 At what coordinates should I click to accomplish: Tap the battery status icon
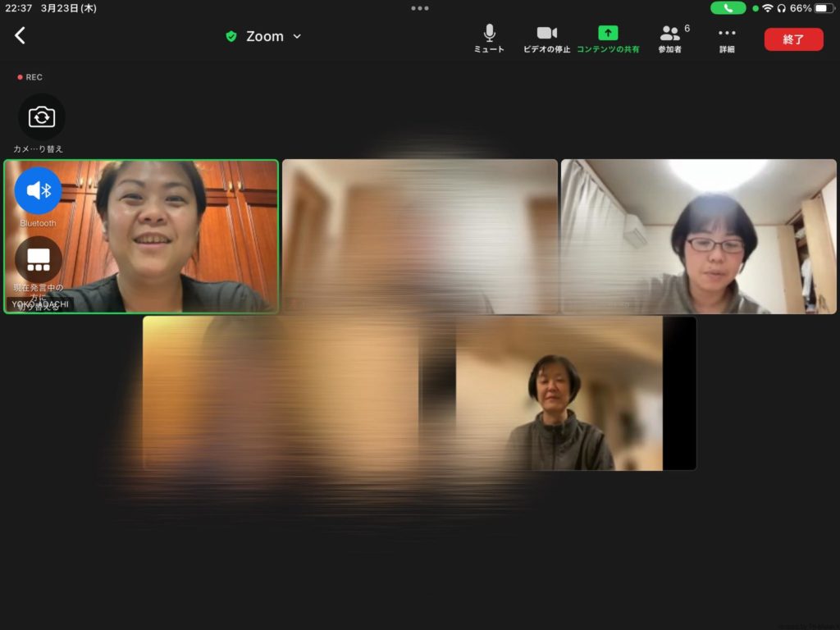click(824, 8)
